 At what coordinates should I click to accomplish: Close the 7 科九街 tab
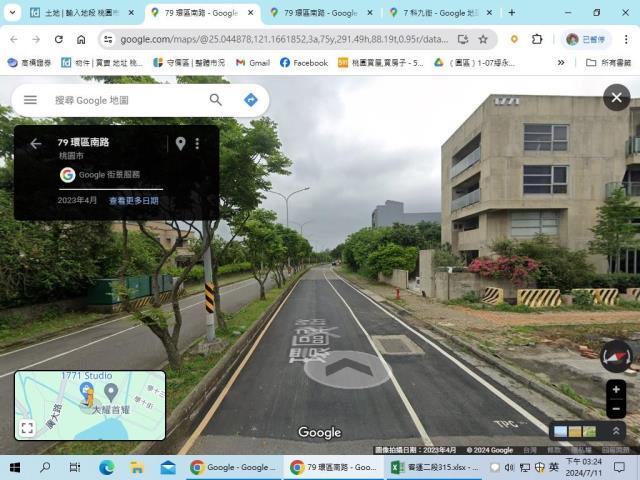coord(489,13)
